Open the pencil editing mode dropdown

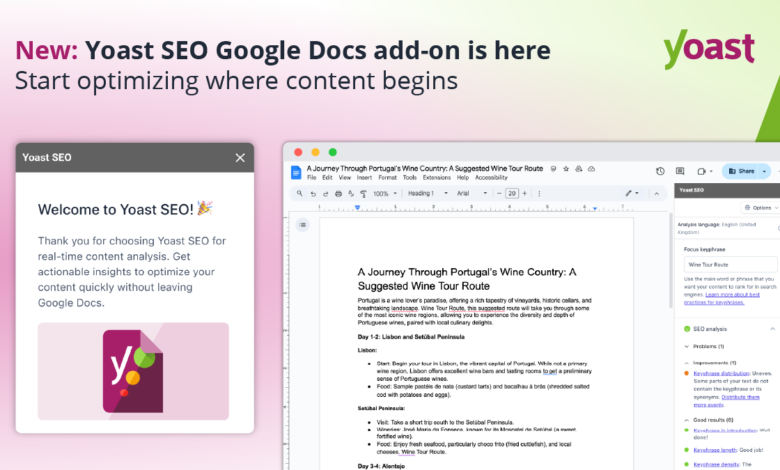point(632,193)
